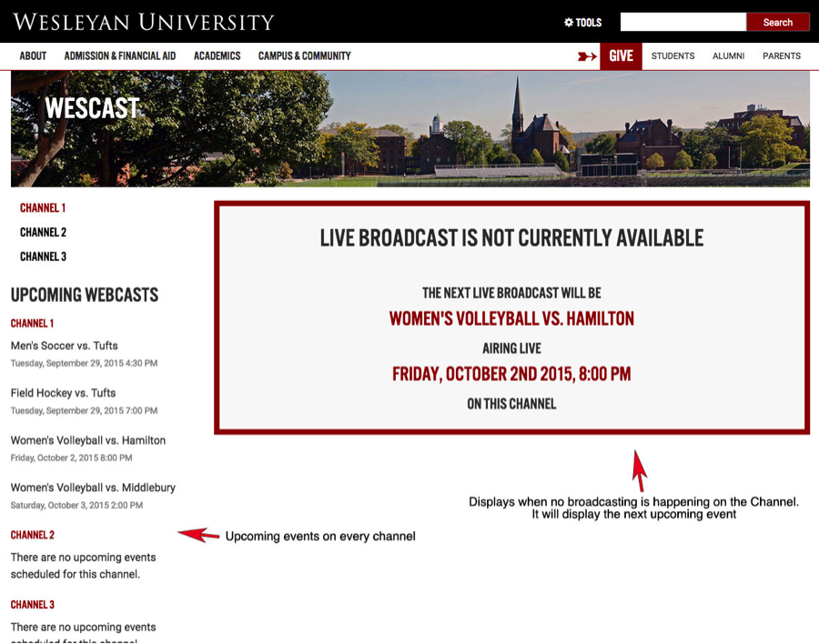Click the Wesleyan University logo
The width and height of the screenshot is (819, 644).
click(144, 22)
